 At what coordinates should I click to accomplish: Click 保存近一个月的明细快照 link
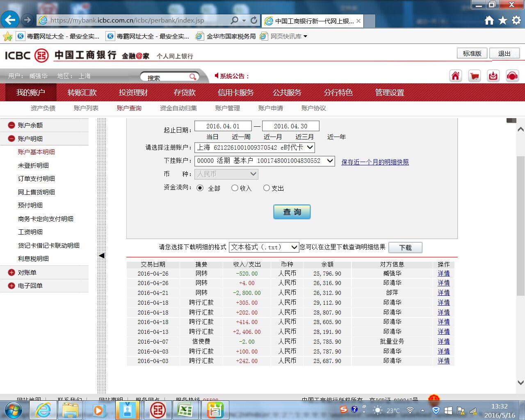pos(375,162)
